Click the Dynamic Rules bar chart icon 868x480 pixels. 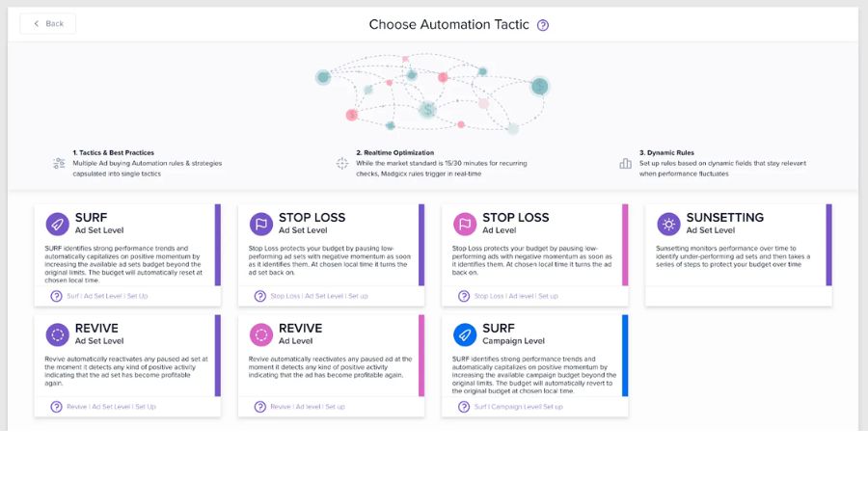click(626, 163)
